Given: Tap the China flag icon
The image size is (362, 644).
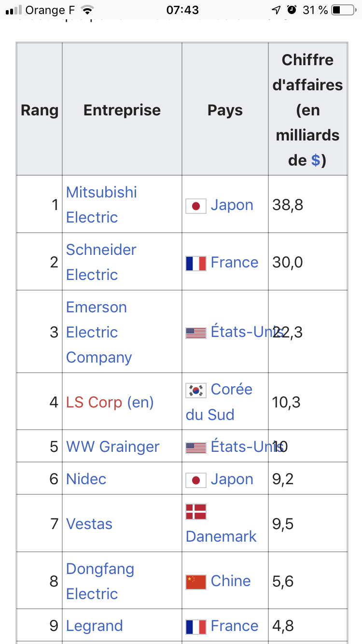Looking at the screenshot, I should (x=196, y=582).
